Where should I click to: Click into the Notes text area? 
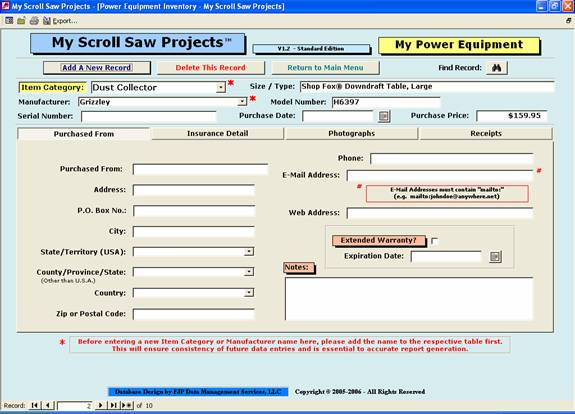click(409, 298)
